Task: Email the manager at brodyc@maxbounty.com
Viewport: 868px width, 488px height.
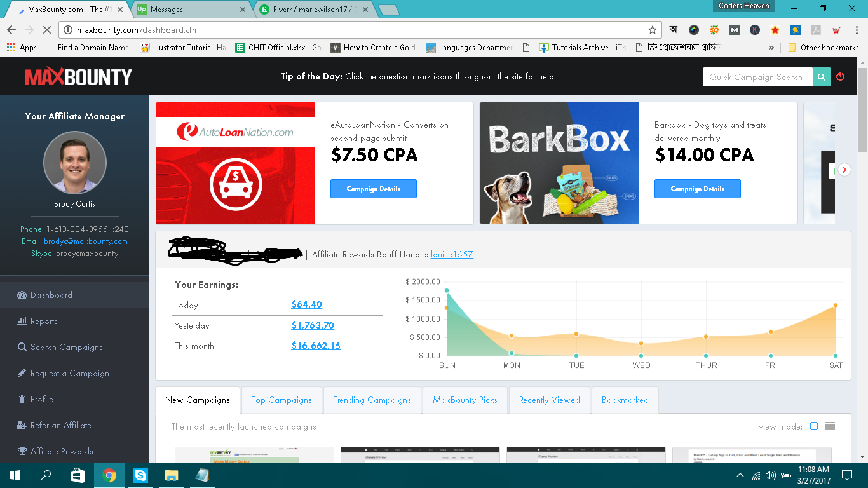Action: 86,241
